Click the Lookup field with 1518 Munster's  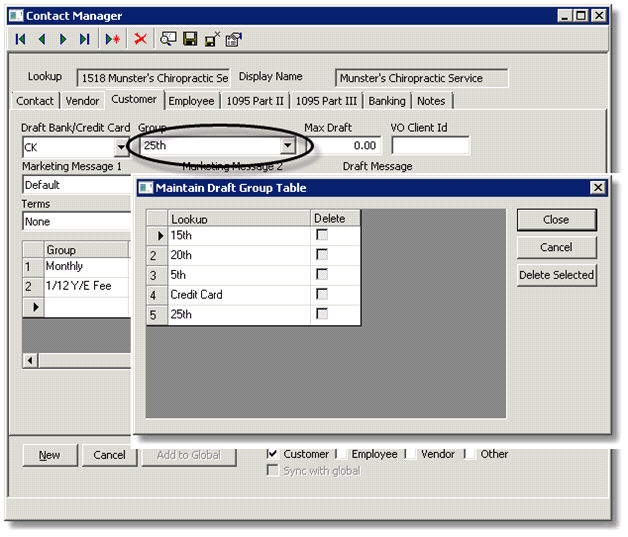tap(153, 78)
